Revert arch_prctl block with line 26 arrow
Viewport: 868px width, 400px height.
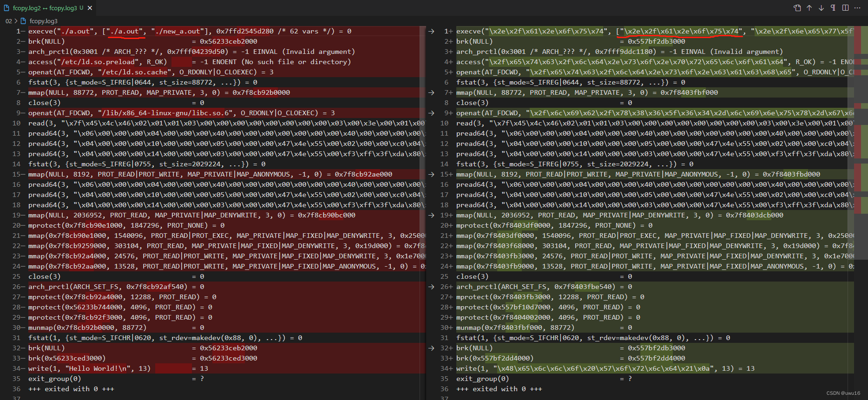click(x=431, y=287)
